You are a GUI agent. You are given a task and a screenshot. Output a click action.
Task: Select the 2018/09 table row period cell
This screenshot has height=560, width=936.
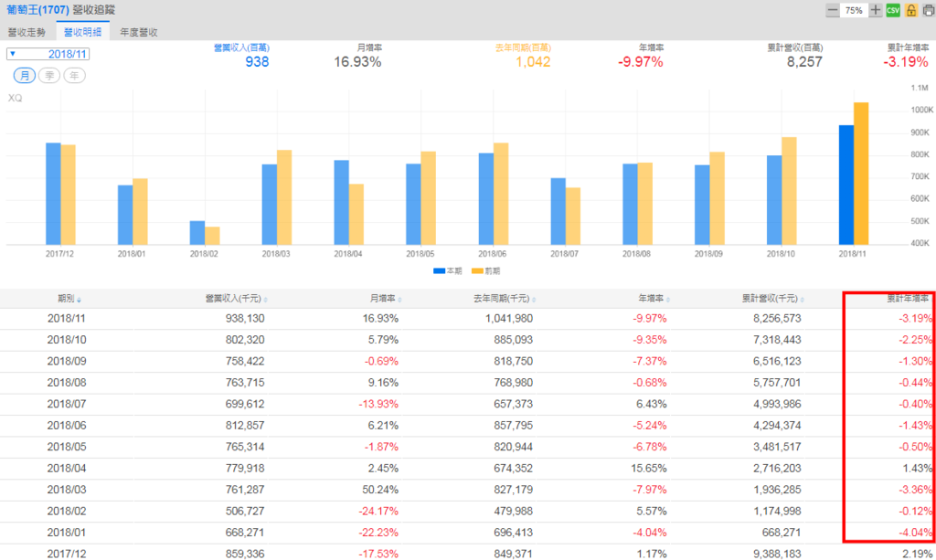click(66, 362)
